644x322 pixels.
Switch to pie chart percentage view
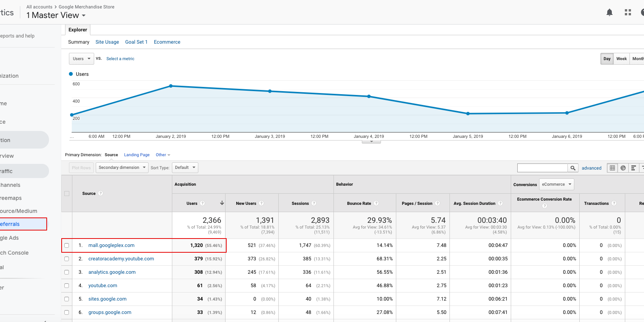[x=623, y=168]
